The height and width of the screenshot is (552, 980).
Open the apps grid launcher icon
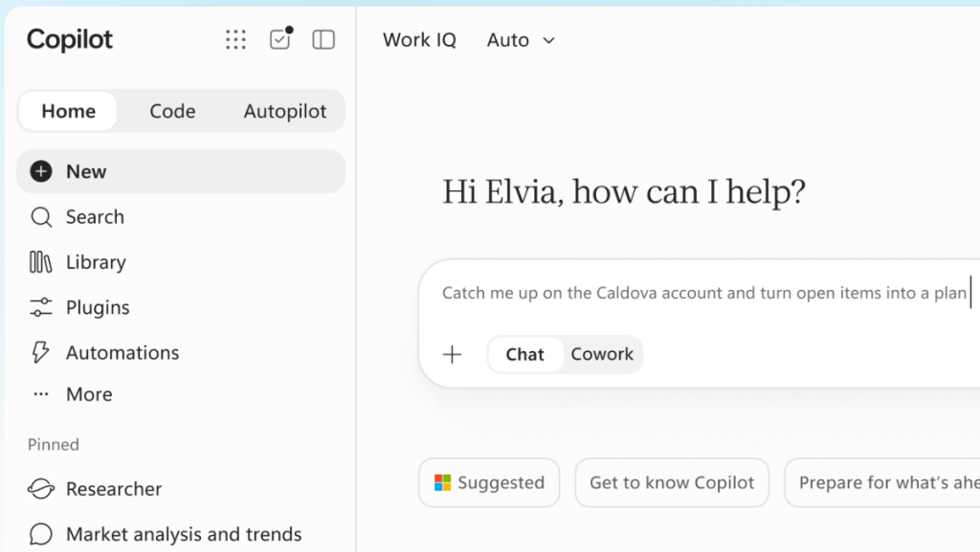[x=235, y=40]
